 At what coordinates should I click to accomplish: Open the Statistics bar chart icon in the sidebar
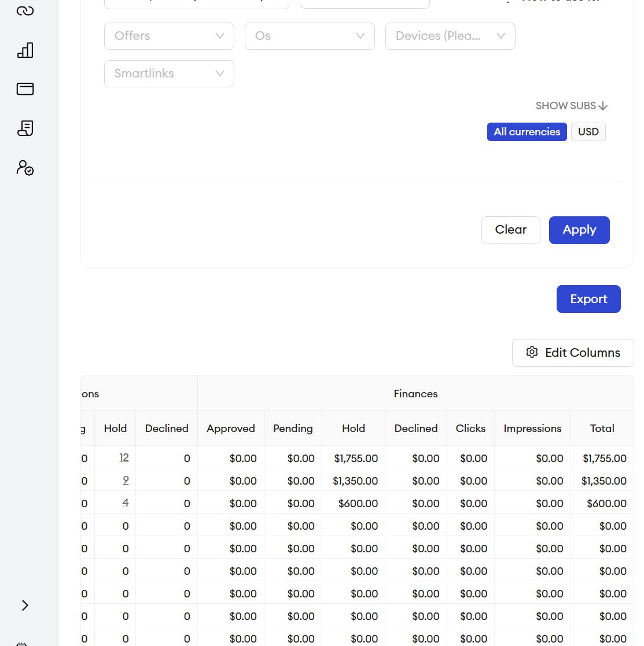tap(25, 50)
